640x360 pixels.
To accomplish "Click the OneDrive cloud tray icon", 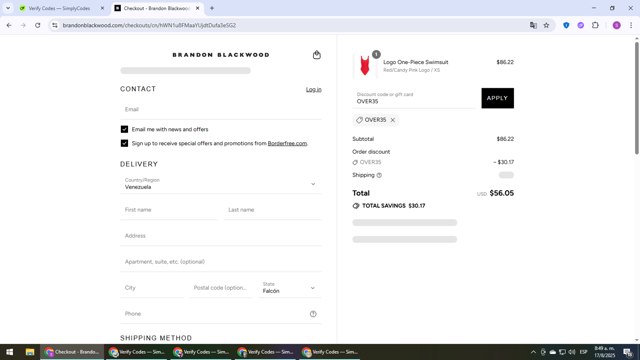I will click(553, 352).
